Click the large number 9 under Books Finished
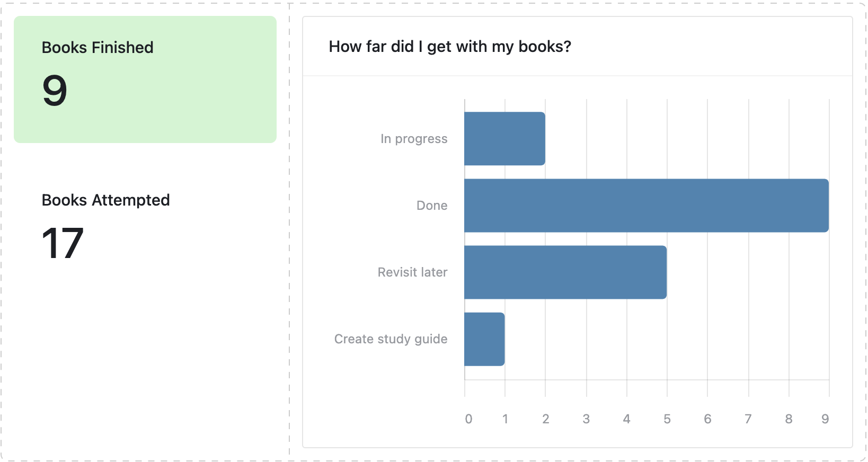Image resolution: width=868 pixels, height=462 pixels. tap(55, 91)
